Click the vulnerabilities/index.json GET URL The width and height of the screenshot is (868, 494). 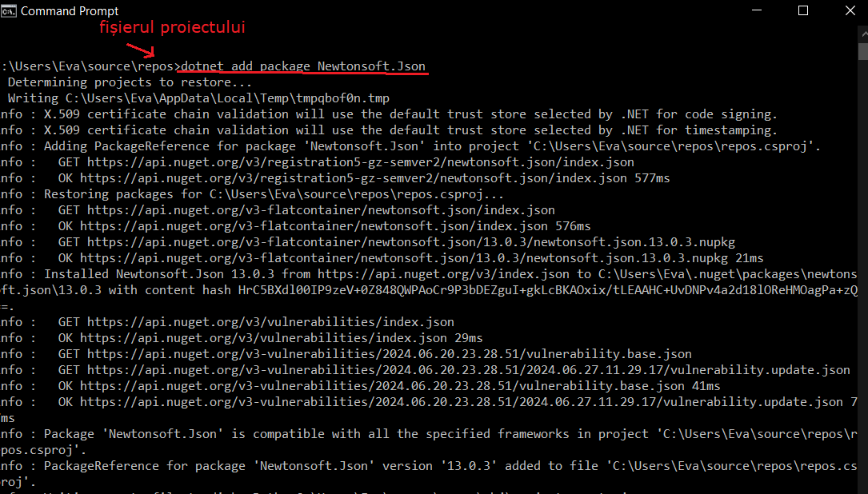click(270, 322)
